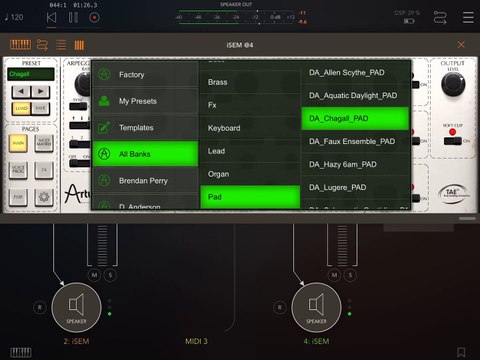Image resolution: width=480 pixels, height=360 pixels.
Task: Arm record on 2: iSEM channel
Action: tap(40, 307)
